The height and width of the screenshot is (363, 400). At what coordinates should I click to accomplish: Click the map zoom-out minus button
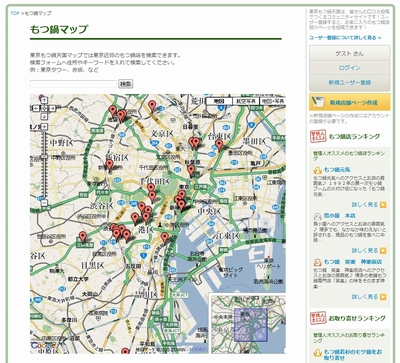(44, 203)
